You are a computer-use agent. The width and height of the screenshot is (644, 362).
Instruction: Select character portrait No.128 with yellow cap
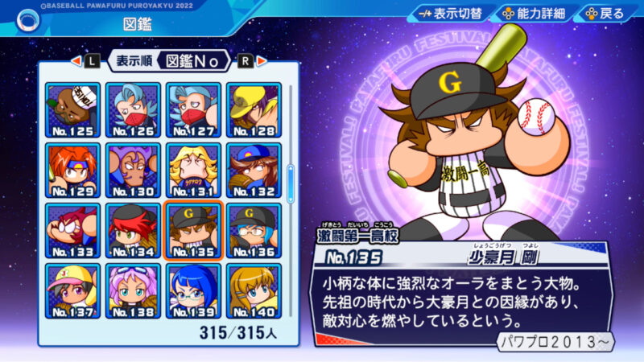[254, 110]
